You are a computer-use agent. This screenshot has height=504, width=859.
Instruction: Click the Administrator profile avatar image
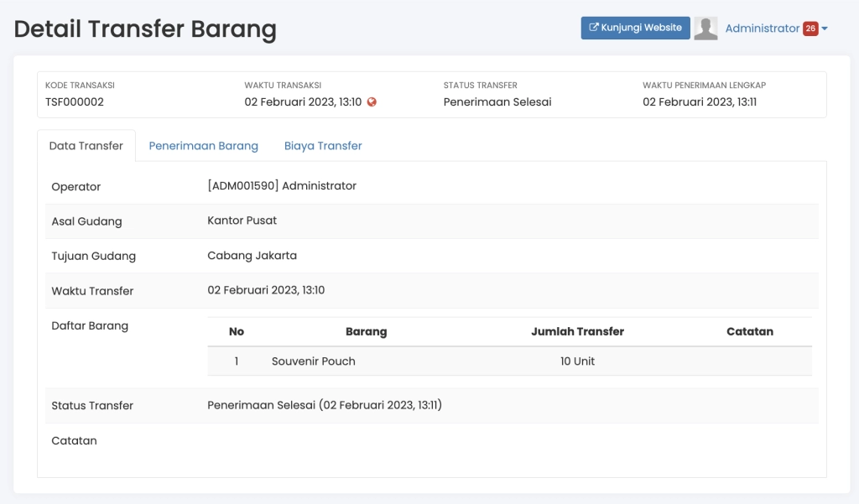tap(705, 28)
